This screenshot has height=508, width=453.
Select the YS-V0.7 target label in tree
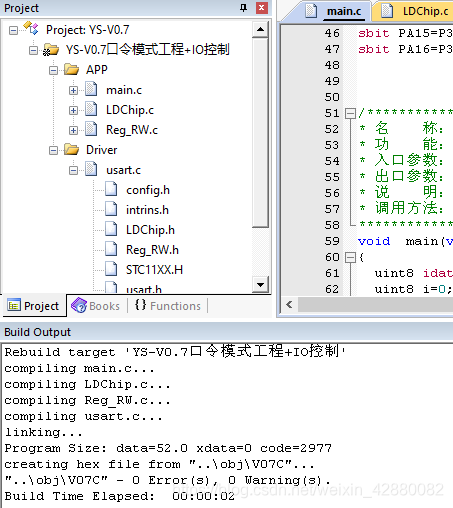point(148,50)
